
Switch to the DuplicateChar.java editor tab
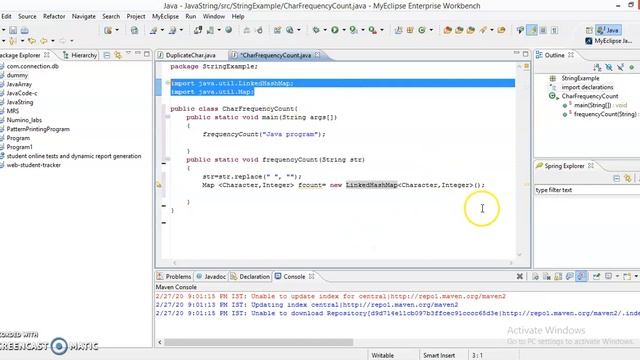coord(191,55)
